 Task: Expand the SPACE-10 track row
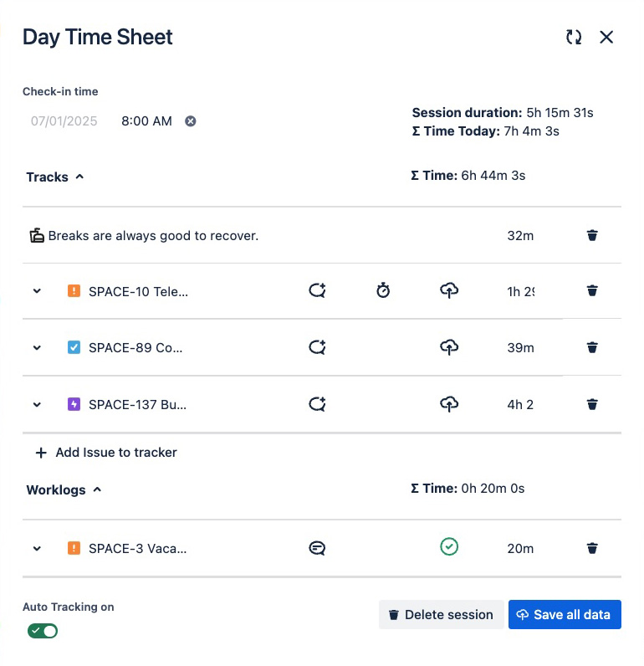37,291
